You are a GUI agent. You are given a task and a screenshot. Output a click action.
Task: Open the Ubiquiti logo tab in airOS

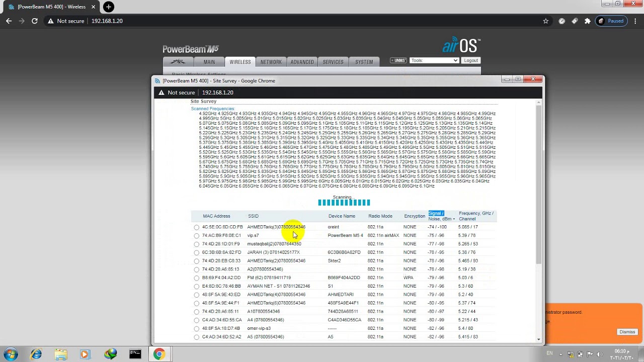point(178,62)
